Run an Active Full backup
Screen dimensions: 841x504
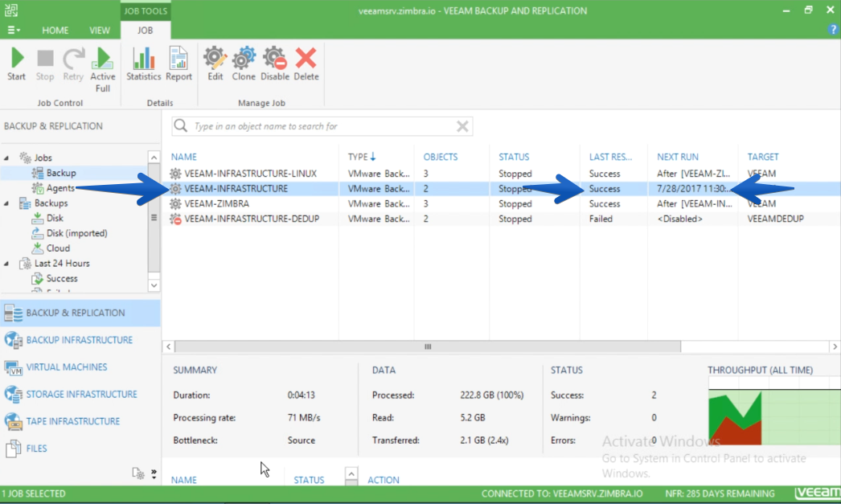102,70
